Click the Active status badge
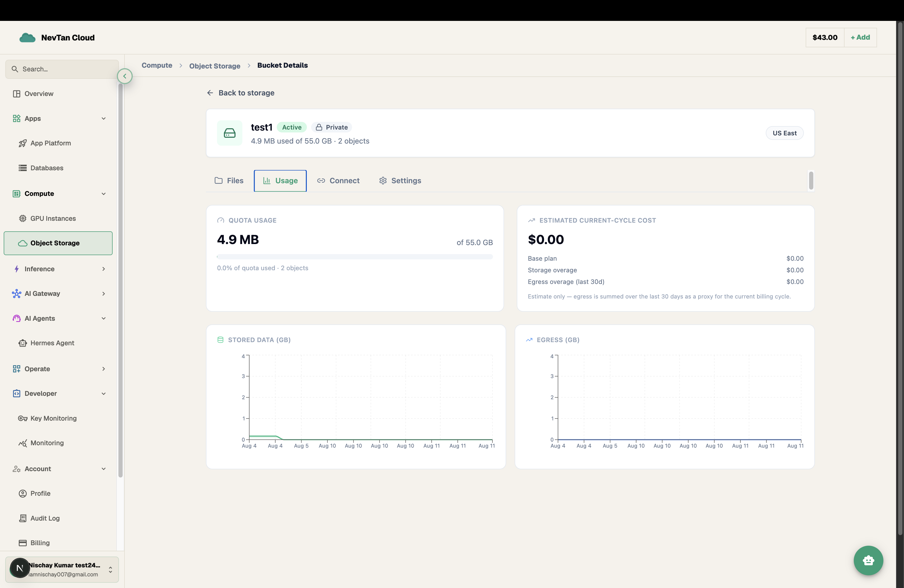This screenshot has width=904, height=588. (292, 127)
